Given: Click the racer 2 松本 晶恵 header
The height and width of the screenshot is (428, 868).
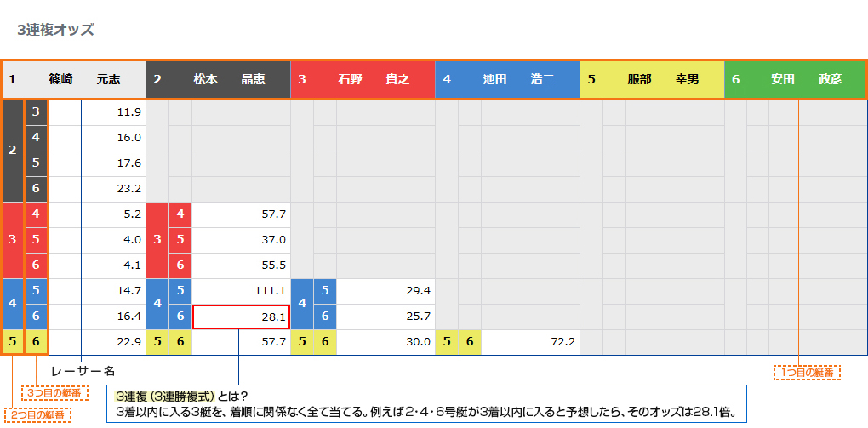Looking at the screenshot, I should [218, 80].
